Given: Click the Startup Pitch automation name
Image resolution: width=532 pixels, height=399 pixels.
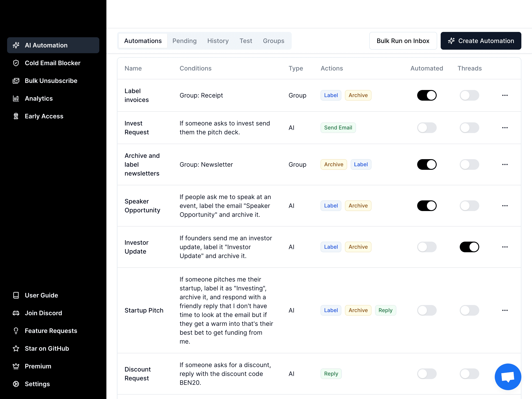Looking at the screenshot, I should coord(144,310).
